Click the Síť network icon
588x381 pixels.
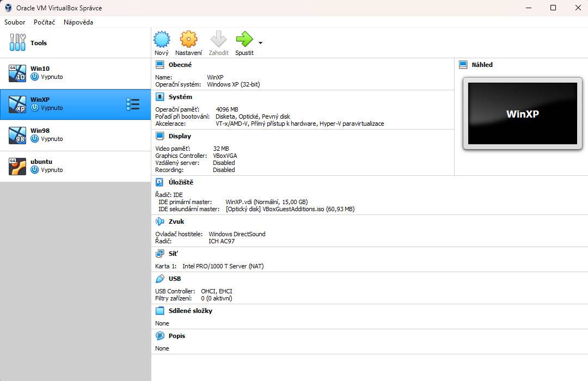coord(160,254)
